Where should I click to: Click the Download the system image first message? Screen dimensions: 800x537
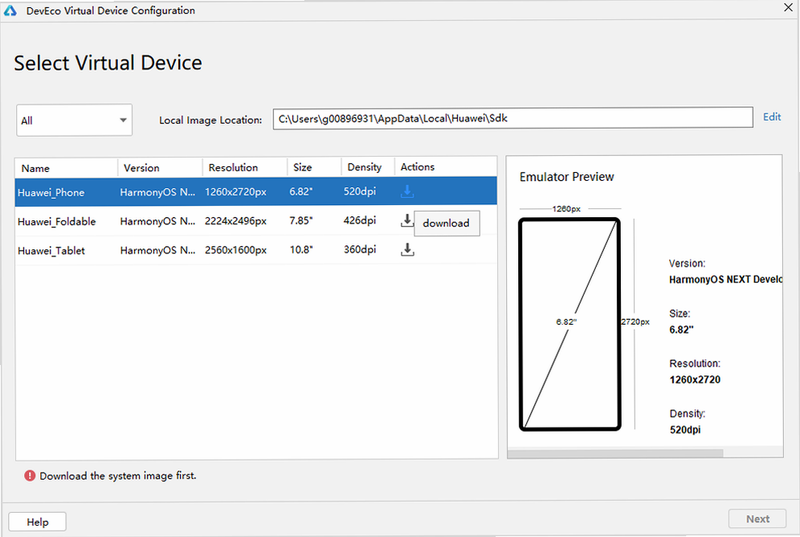[x=118, y=476]
